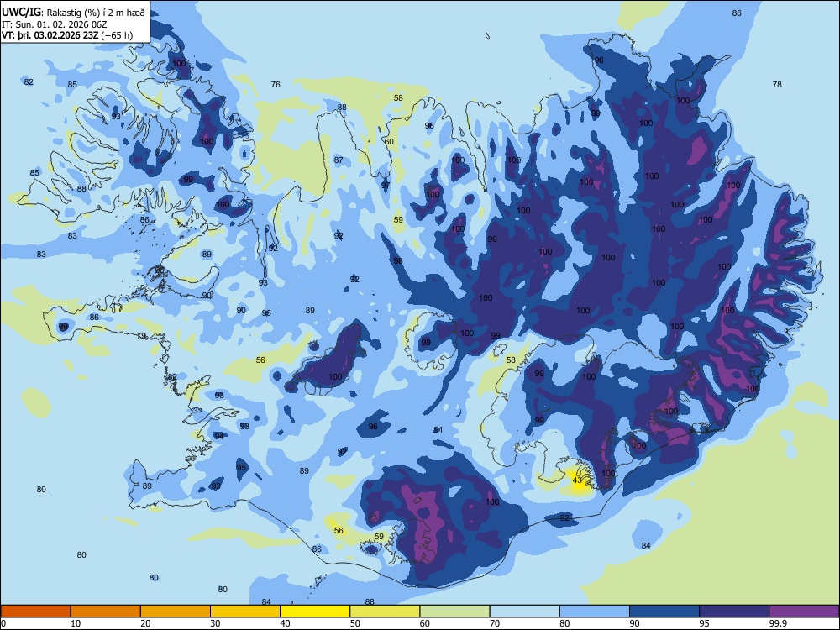Click the "94" humidity value on the map
Screen dimensions: 840x630
(x=219, y=436)
